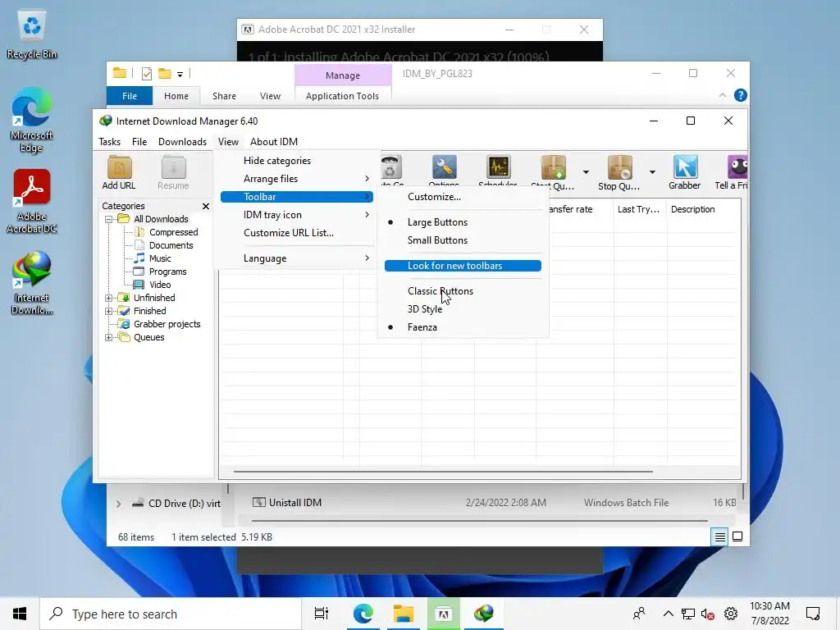Select the 3D Style toolbar option
Screen dimensions: 840x630
click(x=463, y=309)
